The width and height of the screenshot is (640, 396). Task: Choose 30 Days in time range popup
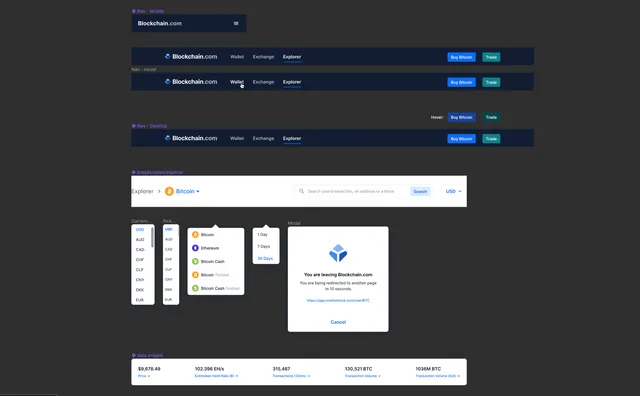(265, 258)
